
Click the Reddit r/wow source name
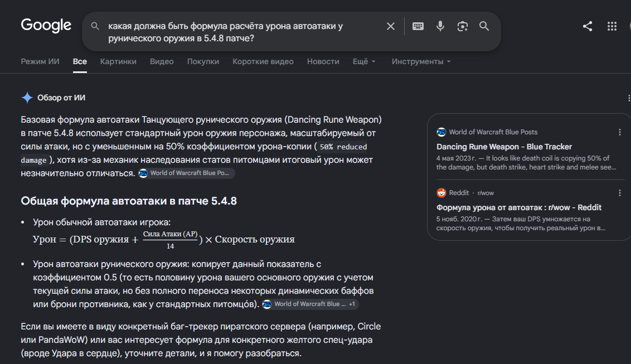pyautogui.click(x=471, y=193)
